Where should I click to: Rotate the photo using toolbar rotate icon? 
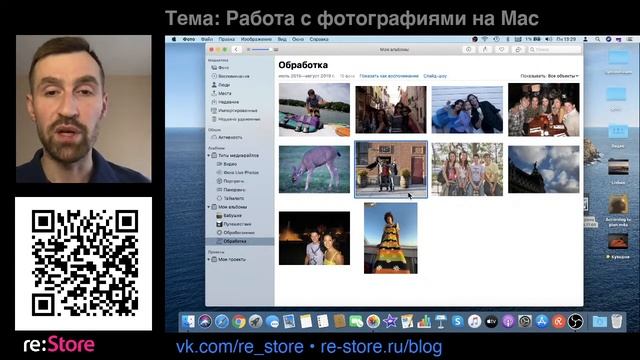click(518, 49)
